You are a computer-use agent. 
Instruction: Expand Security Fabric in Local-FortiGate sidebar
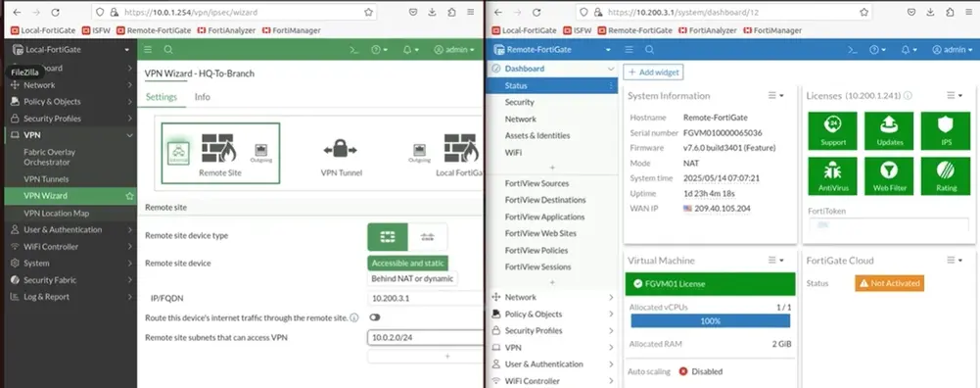[x=129, y=280]
